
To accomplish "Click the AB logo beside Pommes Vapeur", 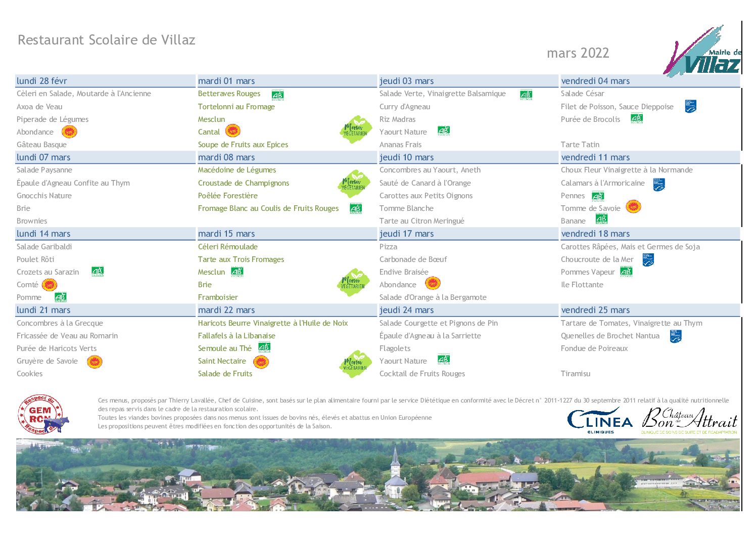I will tap(626, 272).
